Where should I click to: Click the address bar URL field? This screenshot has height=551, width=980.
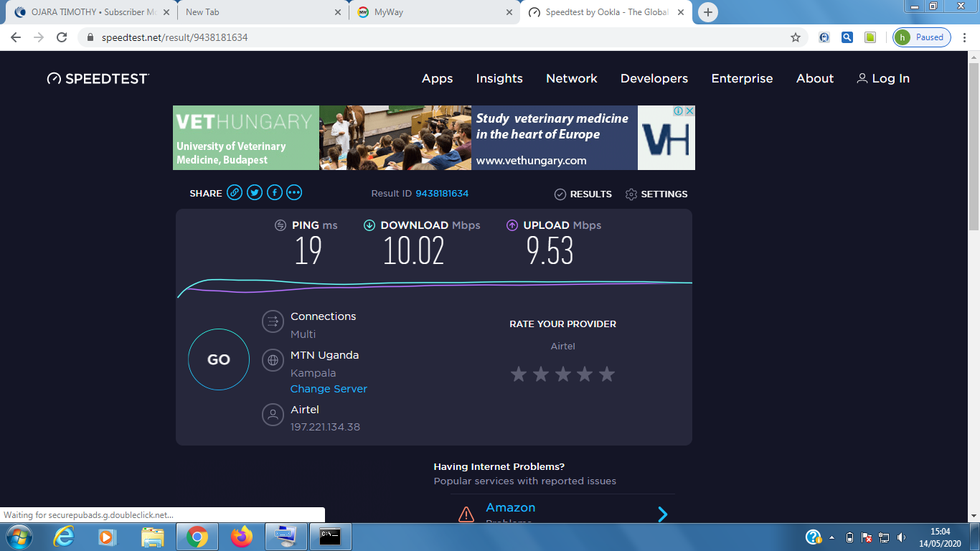click(x=430, y=37)
